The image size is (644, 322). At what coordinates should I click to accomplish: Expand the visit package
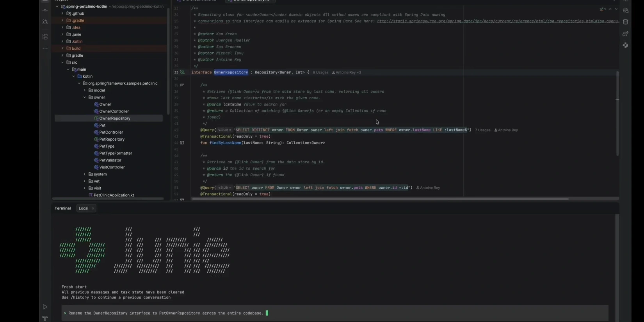tap(85, 188)
